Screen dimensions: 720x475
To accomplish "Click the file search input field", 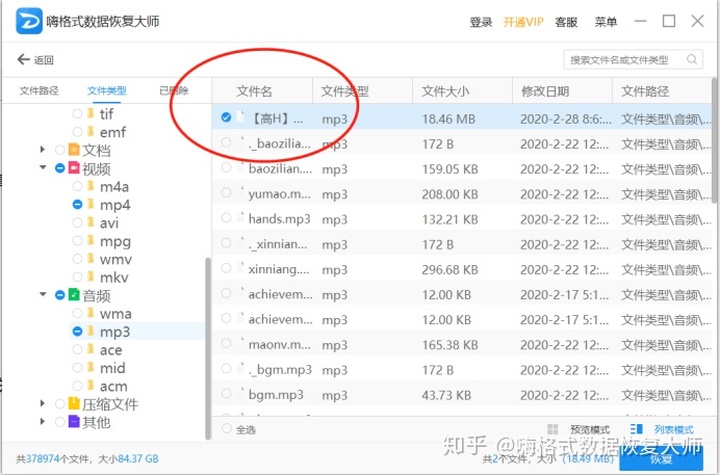I will (x=633, y=60).
